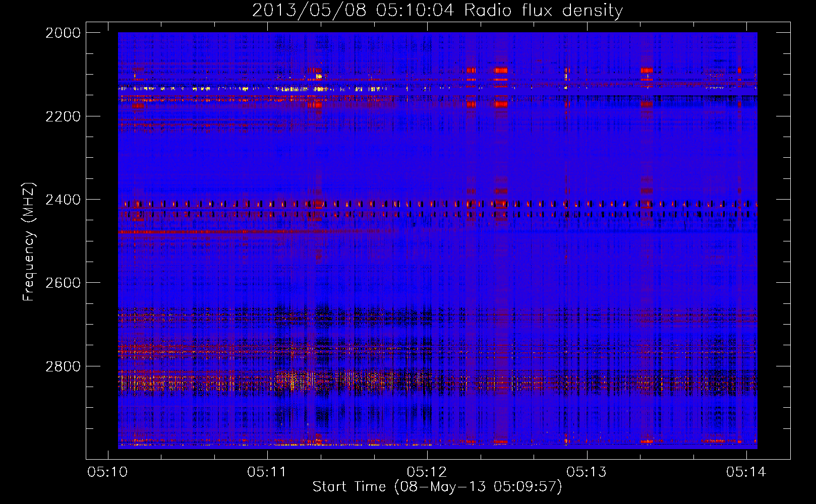Click the 05:13 time tick label
Screen dimensions: 816x504
(x=587, y=472)
